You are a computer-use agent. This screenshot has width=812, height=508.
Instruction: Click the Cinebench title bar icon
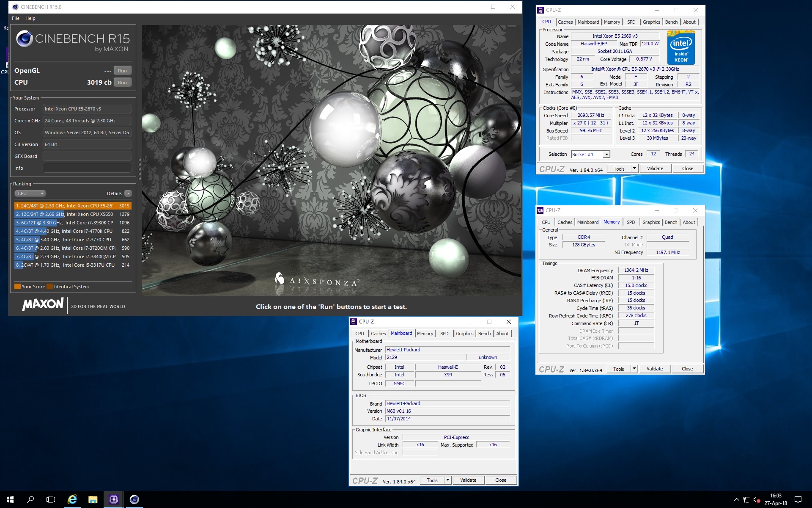pyautogui.click(x=15, y=7)
